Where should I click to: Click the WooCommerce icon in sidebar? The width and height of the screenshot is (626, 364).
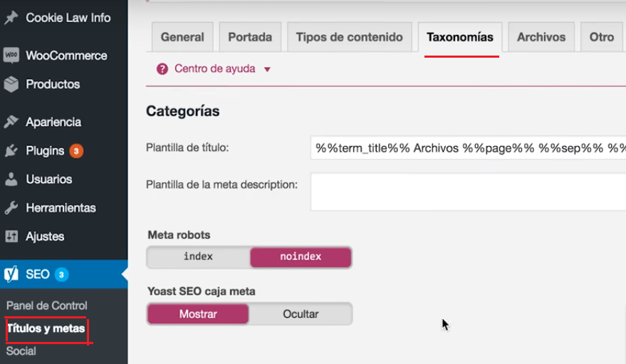coord(11,56)
